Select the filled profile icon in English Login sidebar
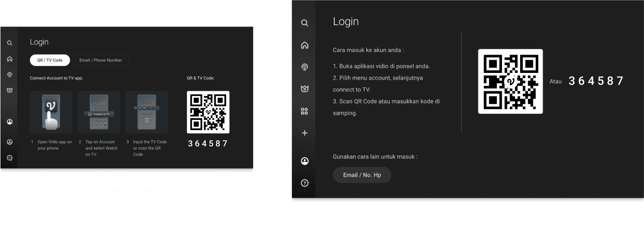Viewport: 644px width, 233px height. [9, 122]
